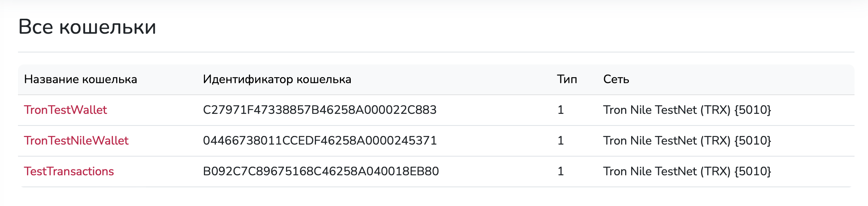Screen dimensions: 868x206
Task: Click the type value in TronTestWallet row
Action: [x=561, y=110]
